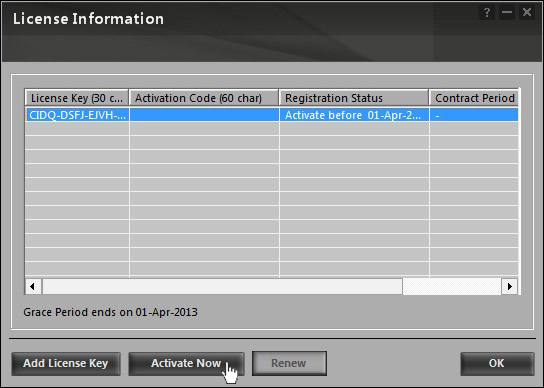Click the scrollbar track right of thumb

pyautogui.click(x=452, y=287)
